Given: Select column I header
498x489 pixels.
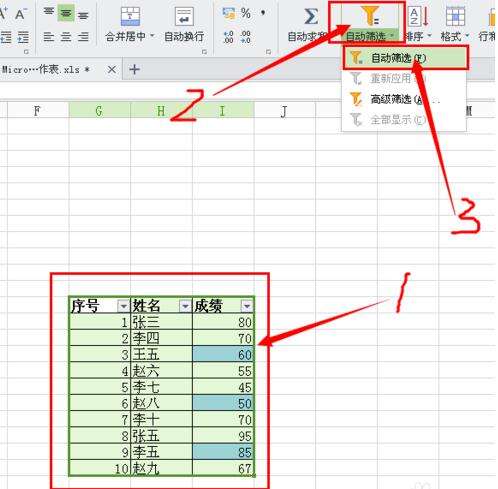Looking at the screenshot, I should click(223, 111).
